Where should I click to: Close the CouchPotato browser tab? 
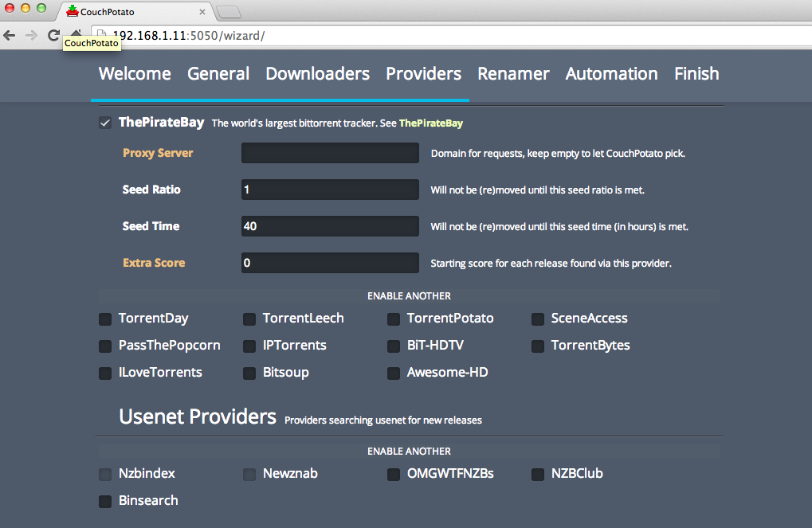(x=202, y=11)
